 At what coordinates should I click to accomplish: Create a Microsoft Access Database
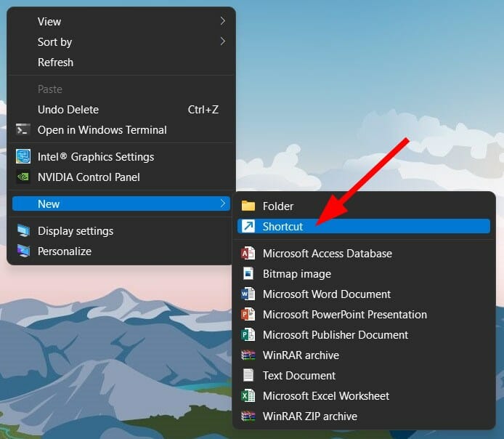point(364,253)
